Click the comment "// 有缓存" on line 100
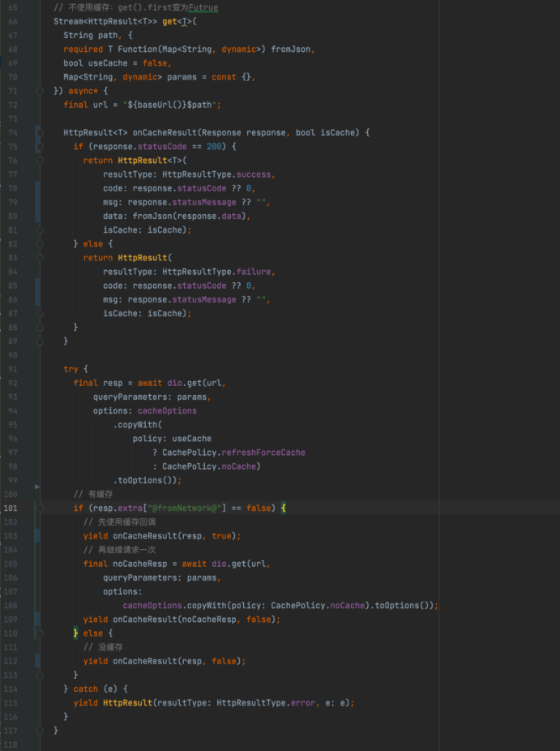The width and height of the screenshot is (560, 751). [x=93, y=494]
